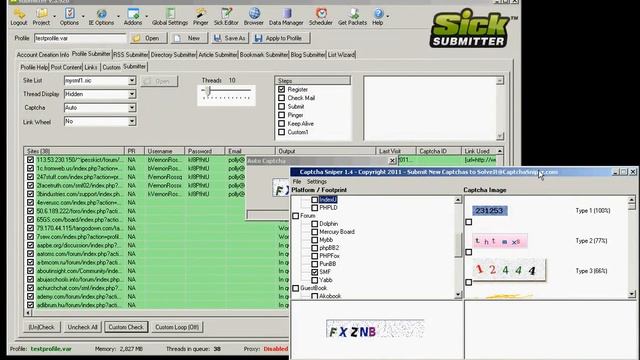Click the Open profile button

click(x=149, y=38)
